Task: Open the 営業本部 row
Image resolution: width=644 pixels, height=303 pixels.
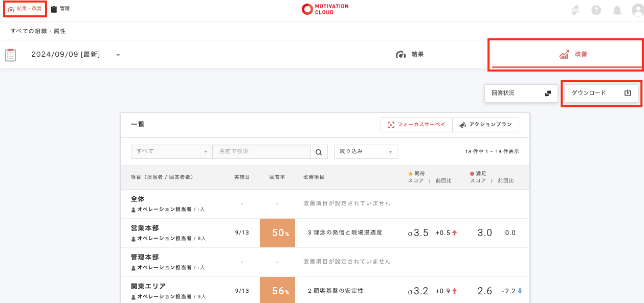Action: (x=145, y=228)
